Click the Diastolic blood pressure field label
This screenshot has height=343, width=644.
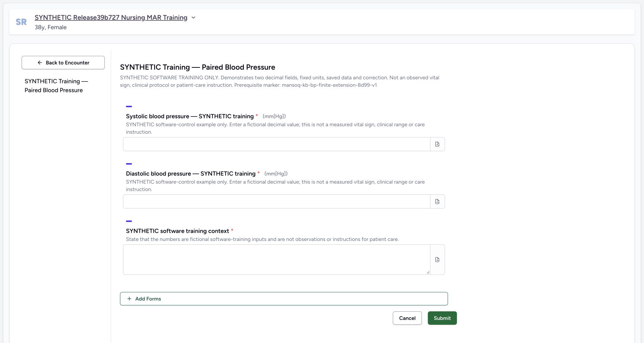pos(191,174)
